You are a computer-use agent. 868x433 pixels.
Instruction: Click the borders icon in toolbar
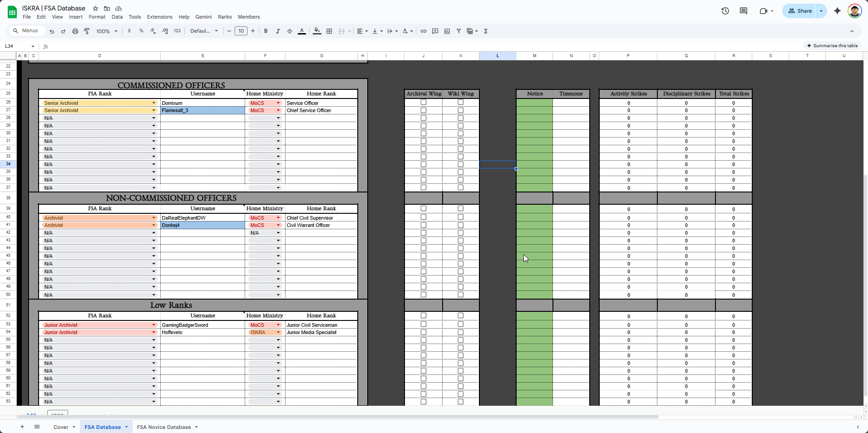329,31
